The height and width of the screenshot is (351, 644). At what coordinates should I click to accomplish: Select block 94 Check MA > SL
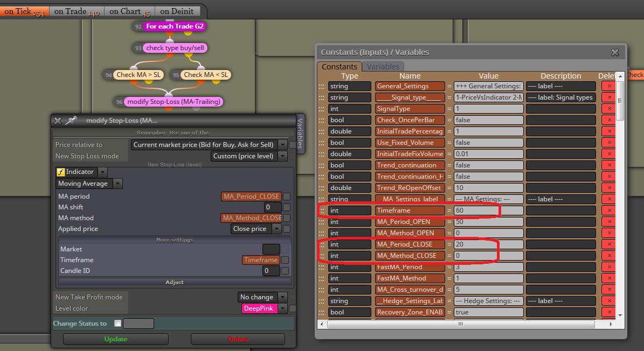pyautogui.click(x=139, y=75)
